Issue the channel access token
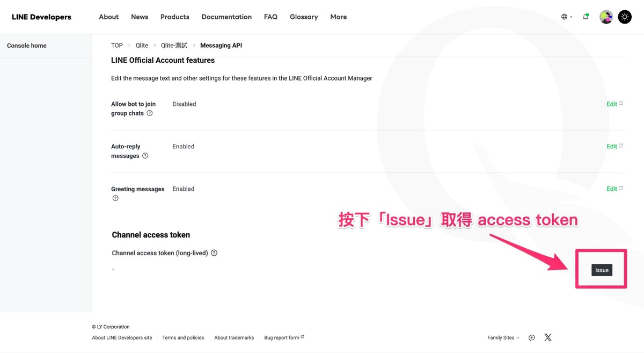 click(602, 270)
